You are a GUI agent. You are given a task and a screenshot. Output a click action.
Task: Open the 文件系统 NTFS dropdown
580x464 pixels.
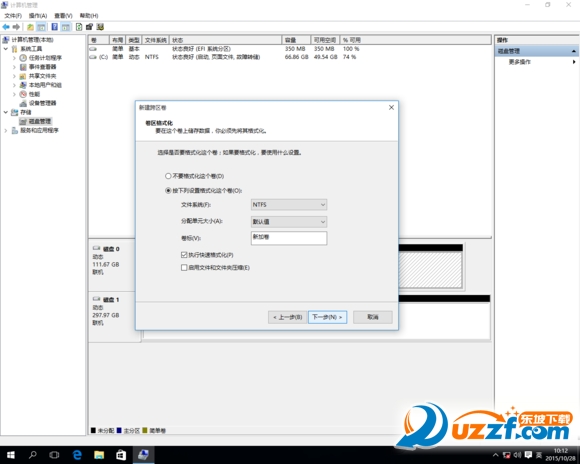(x=289, y=205)
